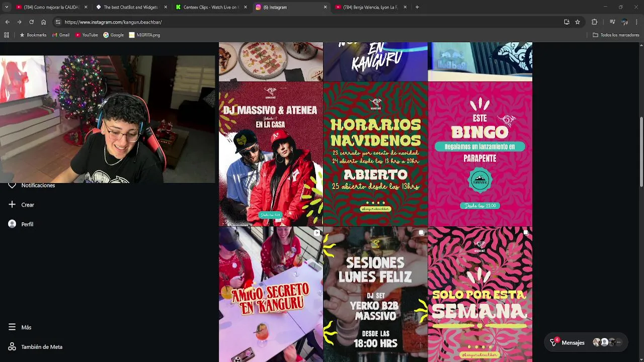This screenshot has width=644, height=362.
Task: Click carousel icon on Solo Por Esta Semana post
Action: (526, 233)
